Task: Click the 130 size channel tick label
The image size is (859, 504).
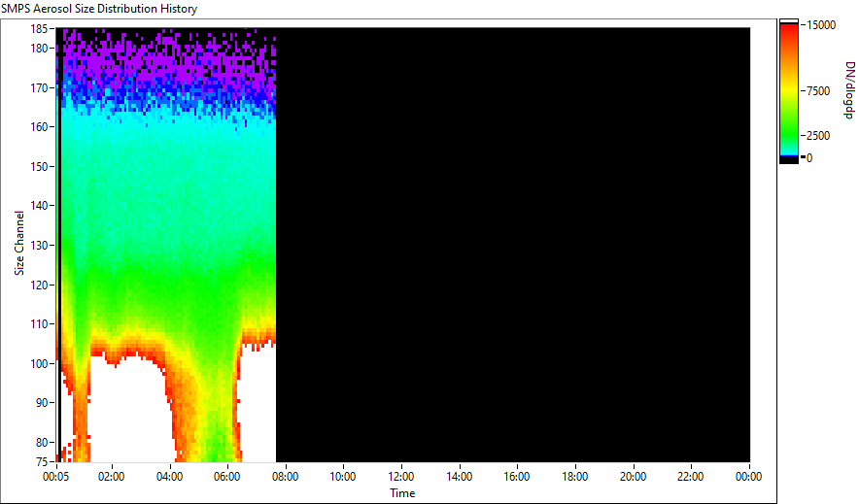Action: [39, 245]
